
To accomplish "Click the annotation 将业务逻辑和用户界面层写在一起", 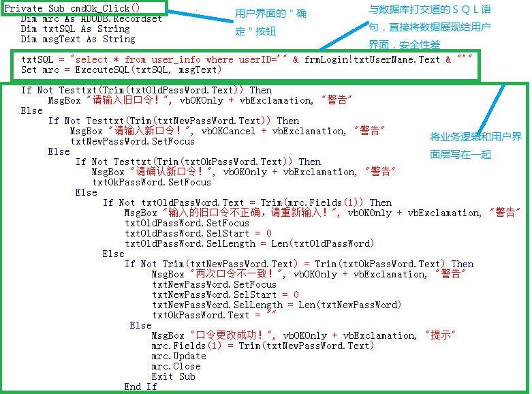I will pyautogui.click(x=475, y=146).
